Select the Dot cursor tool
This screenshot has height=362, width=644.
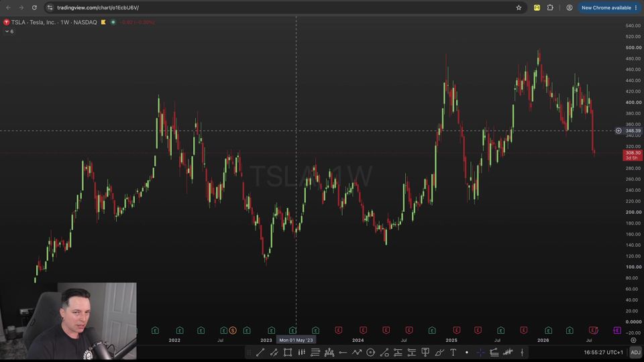tap(467, 352)
